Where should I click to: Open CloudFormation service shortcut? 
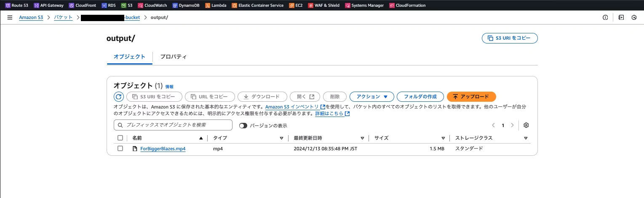coord(407,5)
